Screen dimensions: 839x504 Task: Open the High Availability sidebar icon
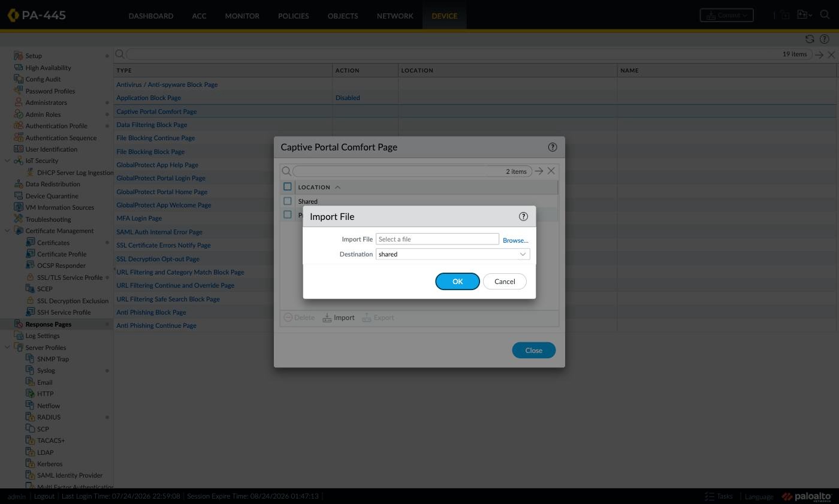pos(19,67)
